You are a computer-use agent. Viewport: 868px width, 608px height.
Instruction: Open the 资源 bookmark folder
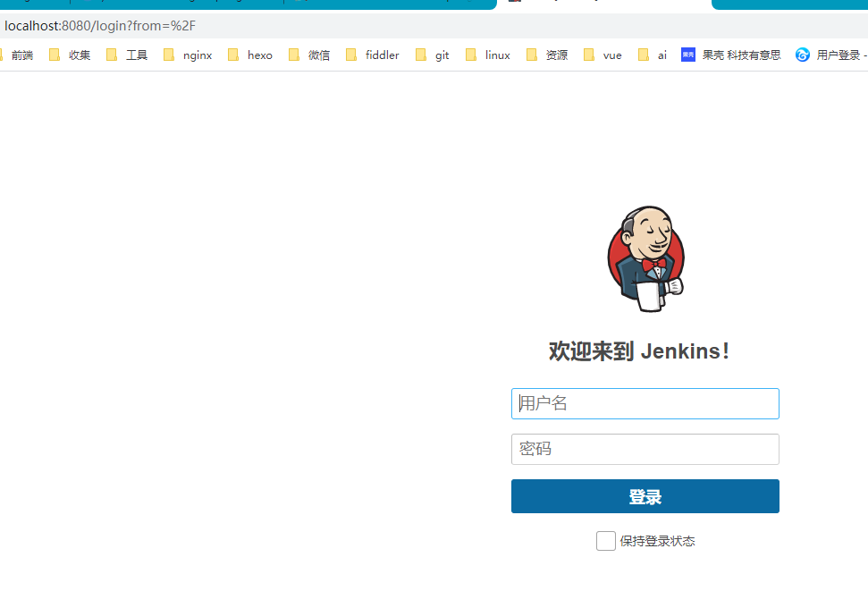pos(547,55)
